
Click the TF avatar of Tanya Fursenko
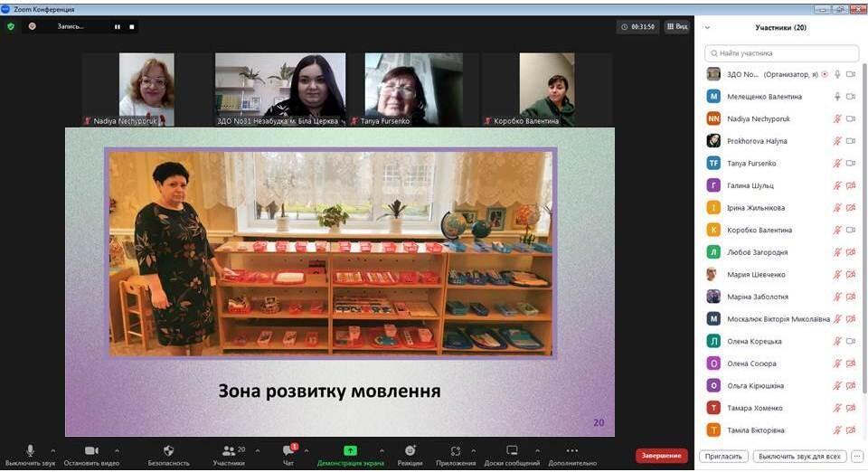tap(713, 163)
